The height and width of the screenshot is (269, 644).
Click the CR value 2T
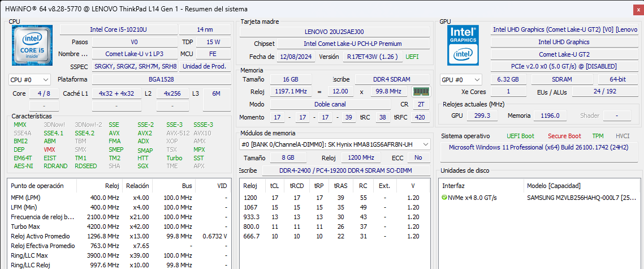click(421, 104)
